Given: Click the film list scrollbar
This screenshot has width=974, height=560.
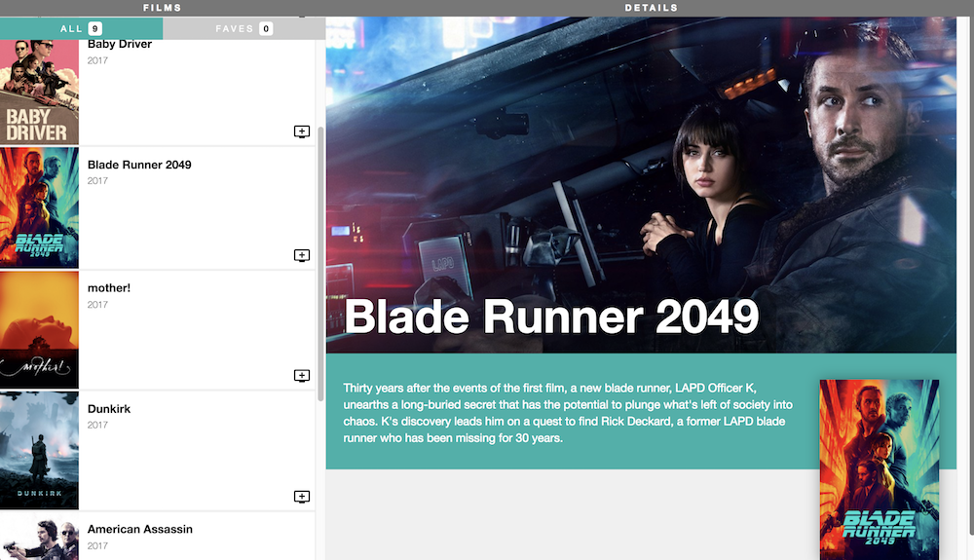Looking at the screenshot, I should click(x=320, y=264).
